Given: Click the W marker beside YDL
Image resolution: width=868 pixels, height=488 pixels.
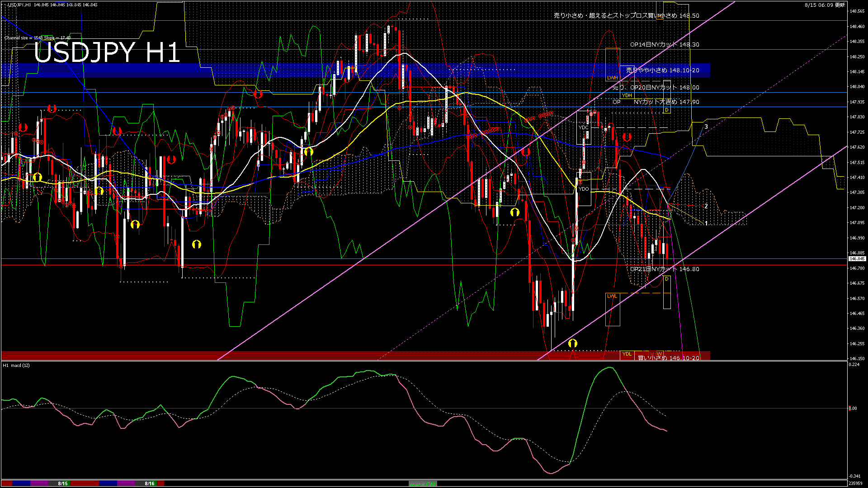Looking at the screenshot, I should click(659, 354).
